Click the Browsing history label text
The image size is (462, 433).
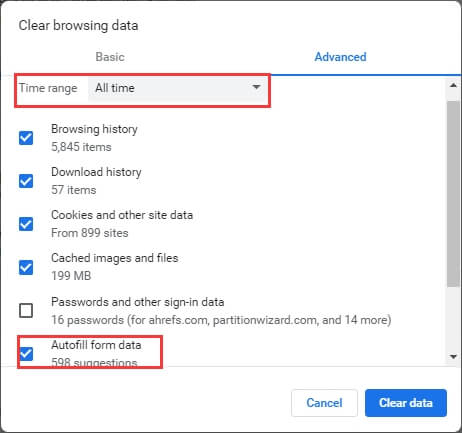pos(94,129)
